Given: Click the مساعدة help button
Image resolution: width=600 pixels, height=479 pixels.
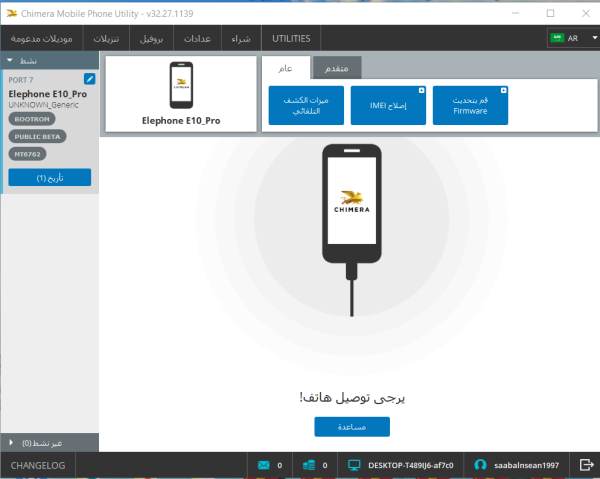Looking at the screenshot, I should [352, 427].
